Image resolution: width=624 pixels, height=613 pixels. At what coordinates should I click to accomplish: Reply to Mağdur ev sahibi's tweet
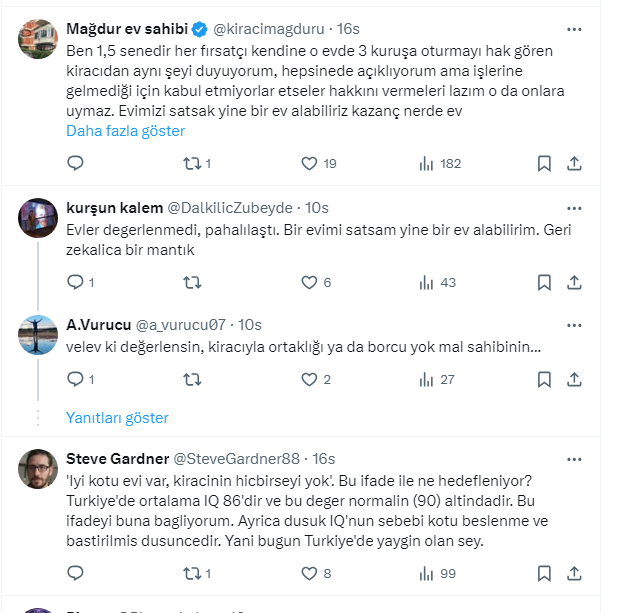pyautogui.click(x=75, y=163)
